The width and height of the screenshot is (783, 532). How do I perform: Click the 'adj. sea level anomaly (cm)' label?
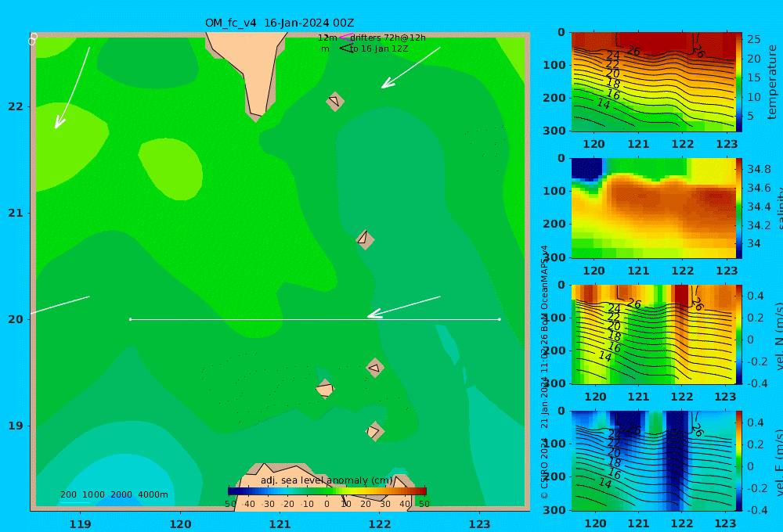(327, 480)
